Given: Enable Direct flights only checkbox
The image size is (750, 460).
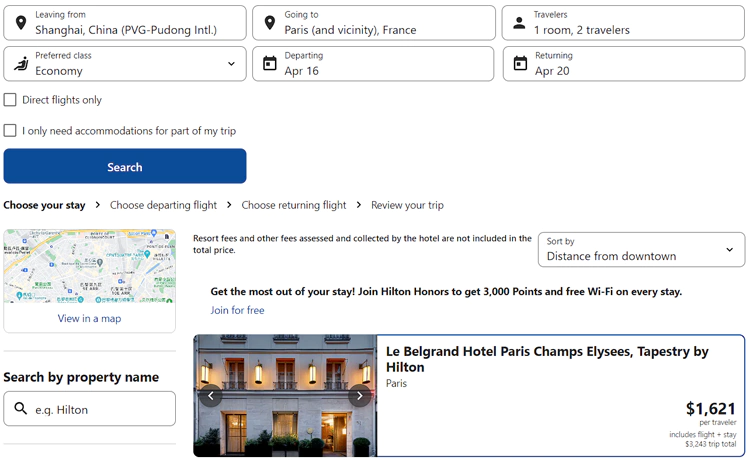Looking at the screenshot, I should coord(10,100).
